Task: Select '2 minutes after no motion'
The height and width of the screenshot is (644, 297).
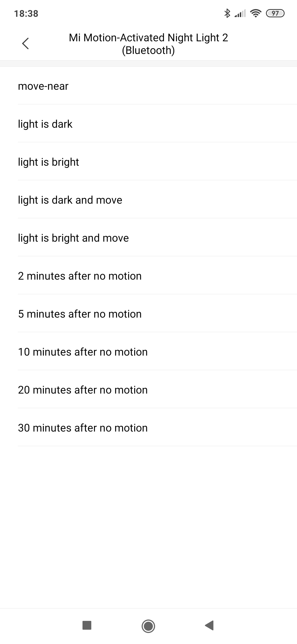Action: tap(148, 276)
